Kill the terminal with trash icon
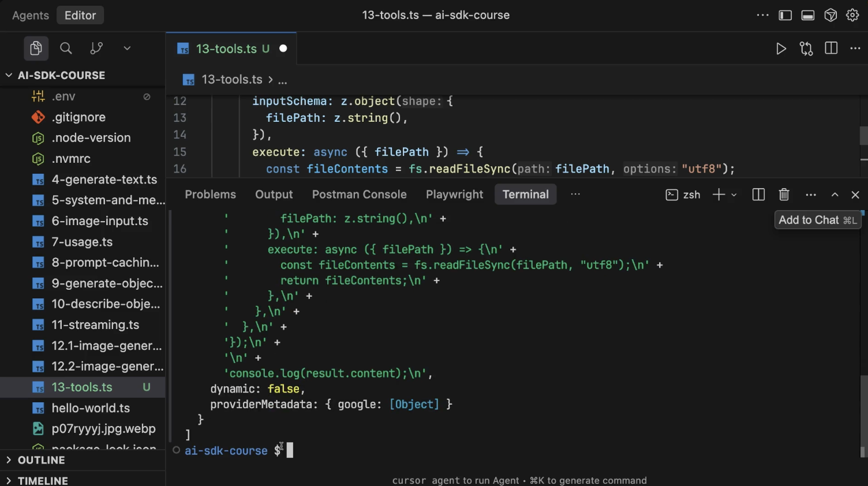 784,195
